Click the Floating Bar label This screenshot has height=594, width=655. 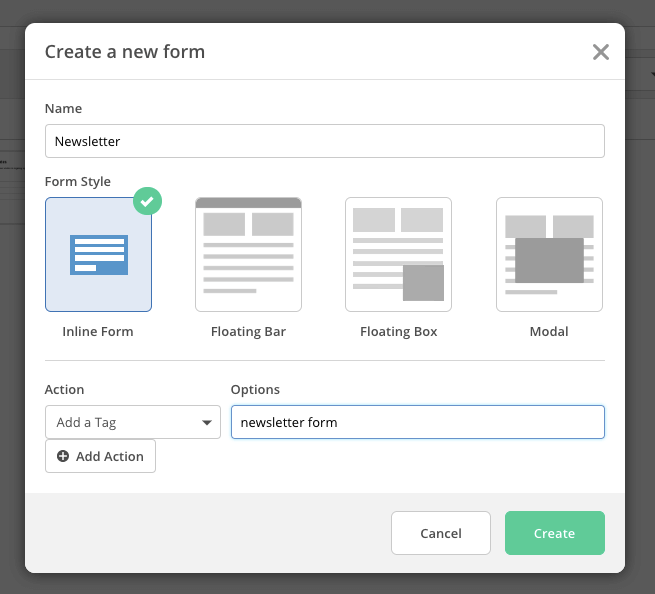tap(248, 331)
